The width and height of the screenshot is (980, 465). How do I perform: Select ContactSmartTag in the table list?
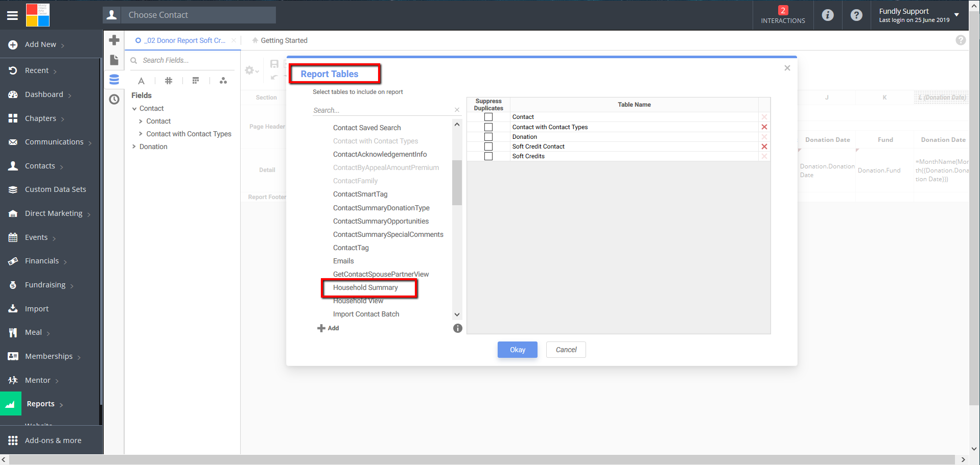point(360,194)
